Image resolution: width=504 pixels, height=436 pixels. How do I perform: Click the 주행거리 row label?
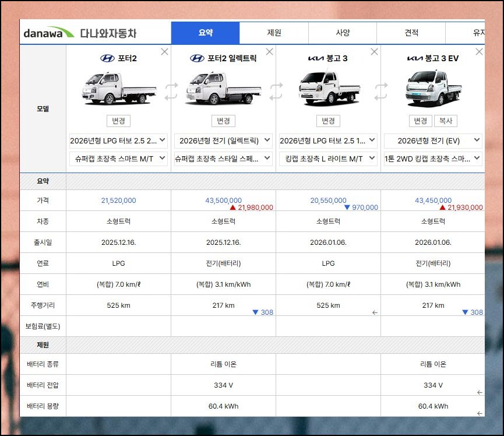pos(43,305)
